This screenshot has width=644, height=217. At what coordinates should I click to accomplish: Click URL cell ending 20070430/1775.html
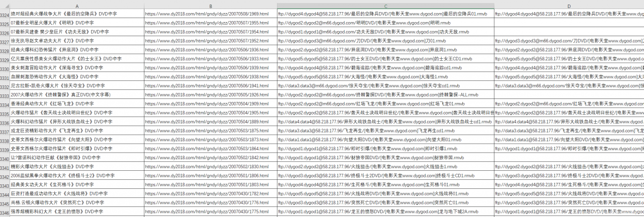(210, 212)
